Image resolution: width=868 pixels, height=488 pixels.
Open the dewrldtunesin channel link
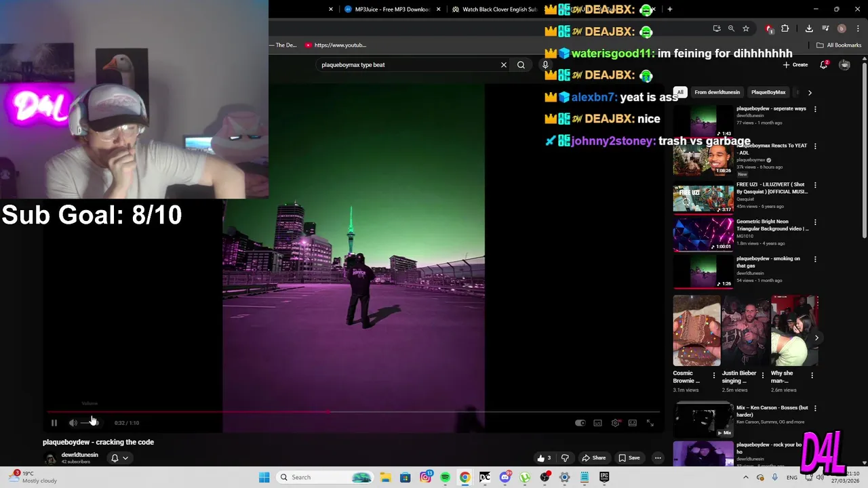click(x=79, y=455)
